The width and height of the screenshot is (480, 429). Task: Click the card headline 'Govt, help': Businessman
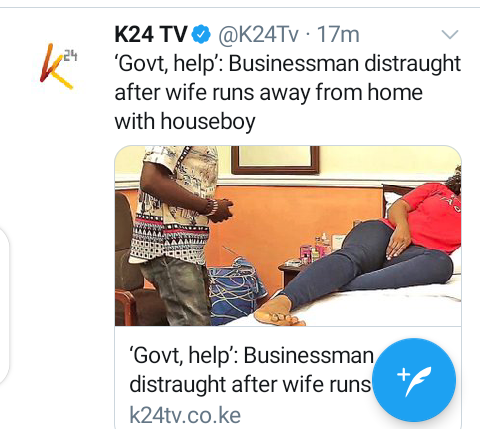click(x=252, y=355)
